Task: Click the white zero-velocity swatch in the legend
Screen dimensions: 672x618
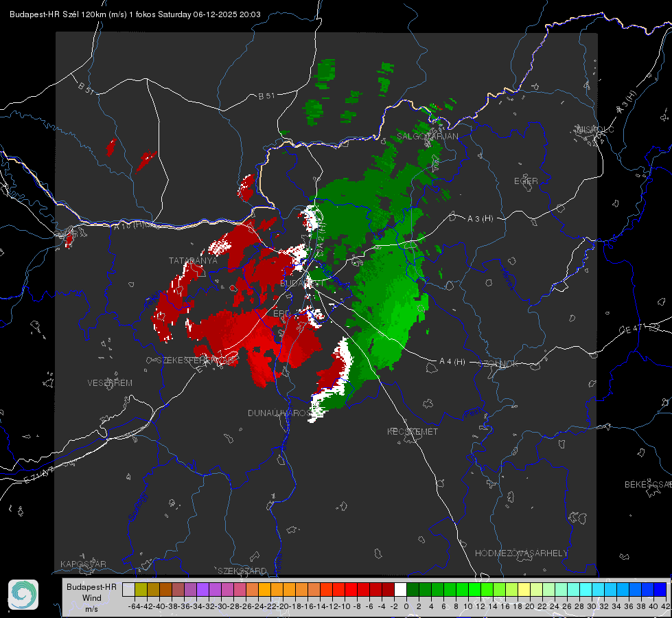Action: click(400, 589)
